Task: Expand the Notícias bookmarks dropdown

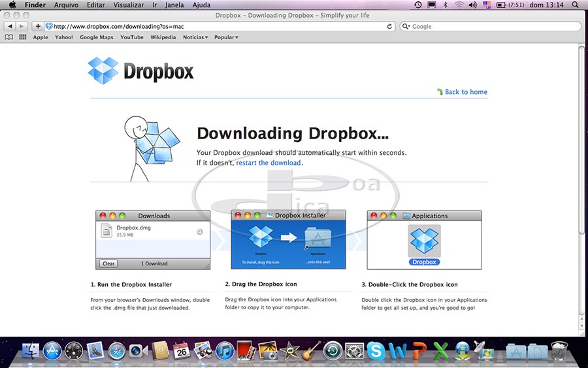Action: [195, 37]
